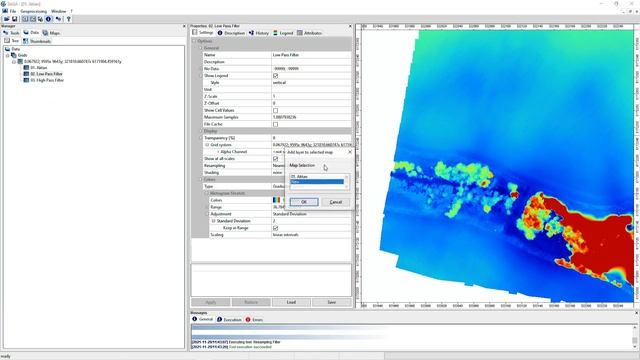Close the Add layer dialog with X
The image size is (640, 360).
coord(350,152)
